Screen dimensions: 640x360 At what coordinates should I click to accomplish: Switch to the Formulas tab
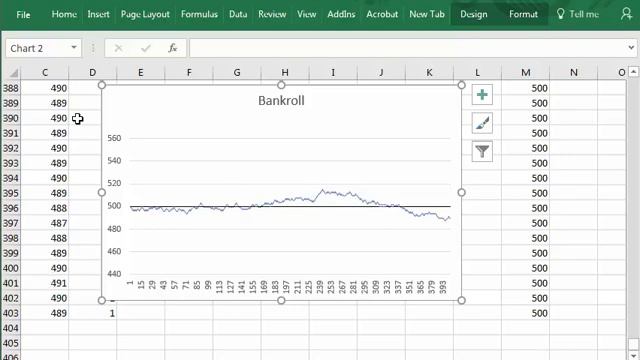(x=199, y=14)
